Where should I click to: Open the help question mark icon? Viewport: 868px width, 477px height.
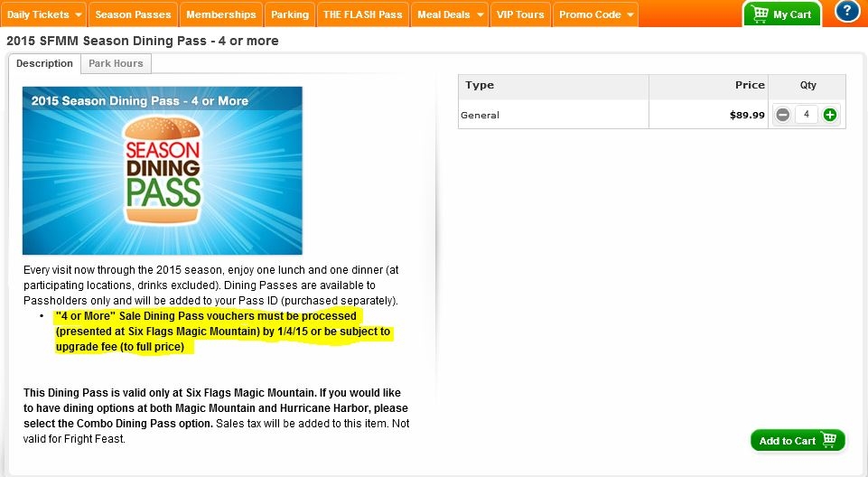pos(847,12)
